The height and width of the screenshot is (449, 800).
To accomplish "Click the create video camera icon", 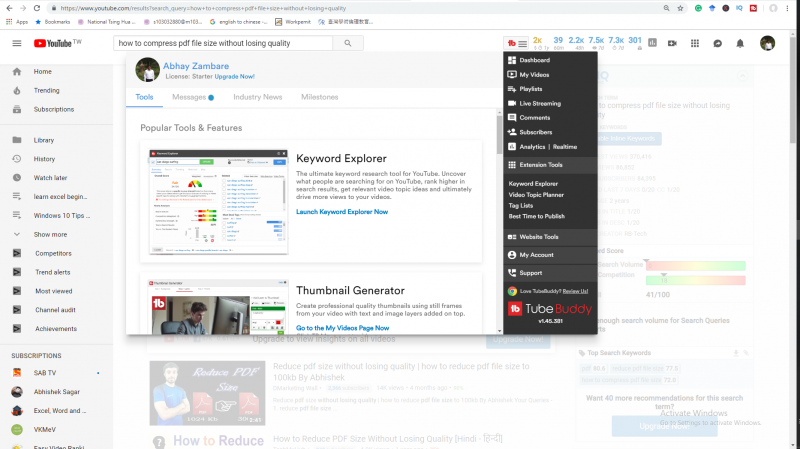I will (672, 44).
